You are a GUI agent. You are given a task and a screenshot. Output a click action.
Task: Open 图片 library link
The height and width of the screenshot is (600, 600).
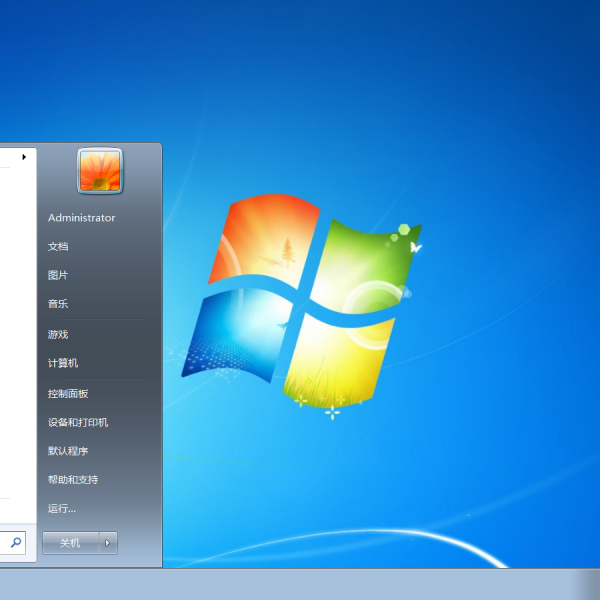point(58,275)
